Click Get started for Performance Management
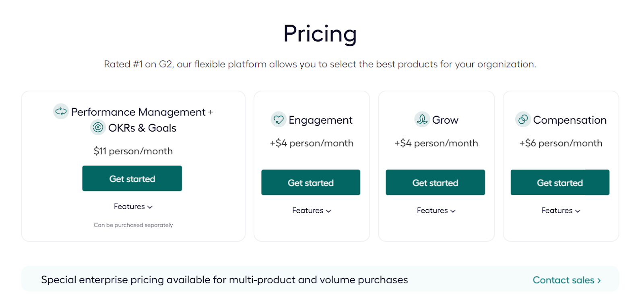Screen dimensions: 644x296 coord(132,178)
